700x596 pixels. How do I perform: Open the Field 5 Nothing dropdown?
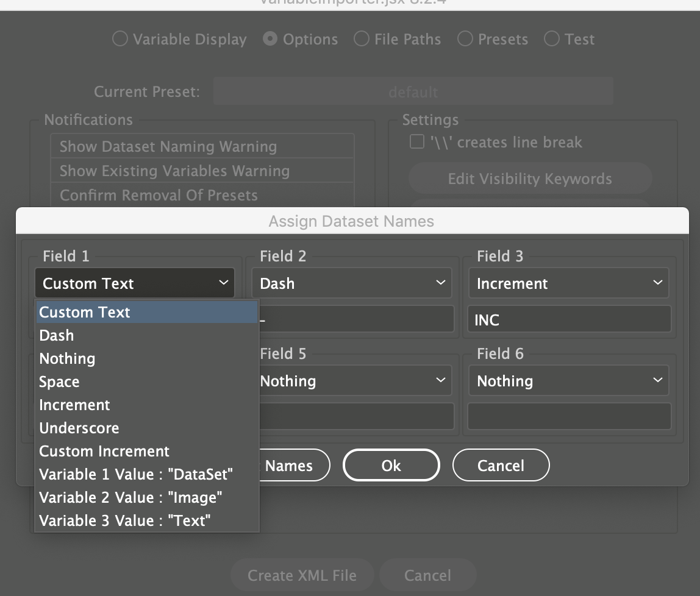[352, 381]
